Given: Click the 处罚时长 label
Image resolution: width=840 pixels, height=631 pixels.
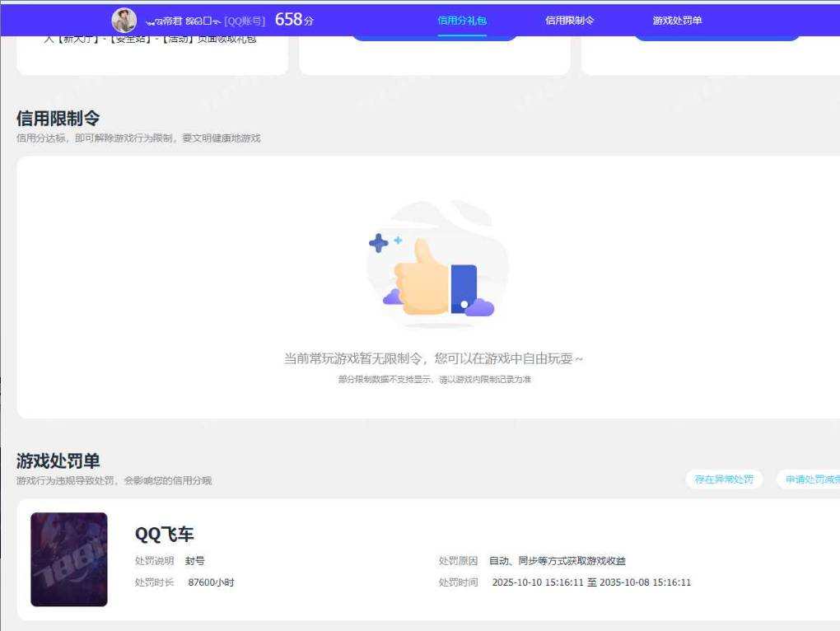Looking at the screenshot, I should coord(154,582).
